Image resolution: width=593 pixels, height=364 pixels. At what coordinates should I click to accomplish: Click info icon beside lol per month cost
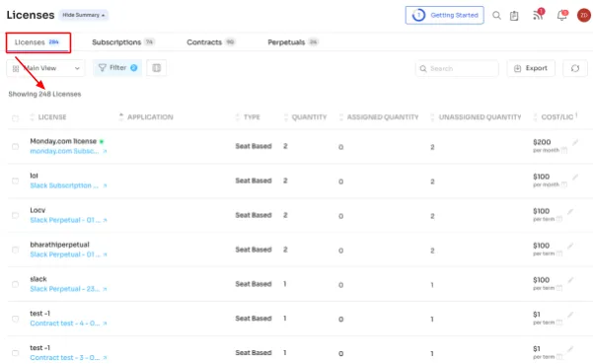[564, 184]
